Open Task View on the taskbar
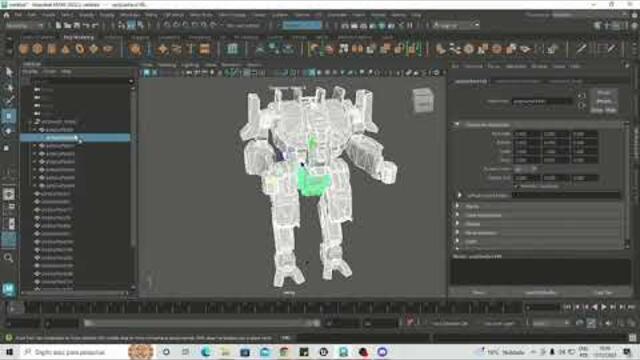 [x=185, y=352]
